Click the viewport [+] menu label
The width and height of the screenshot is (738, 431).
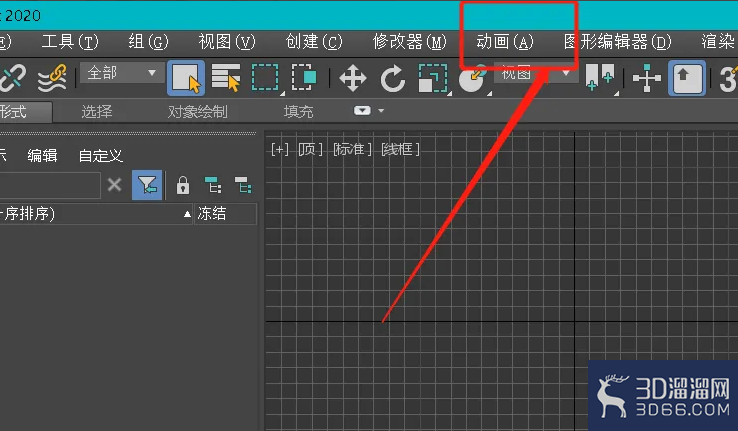[x=280, y=150]
